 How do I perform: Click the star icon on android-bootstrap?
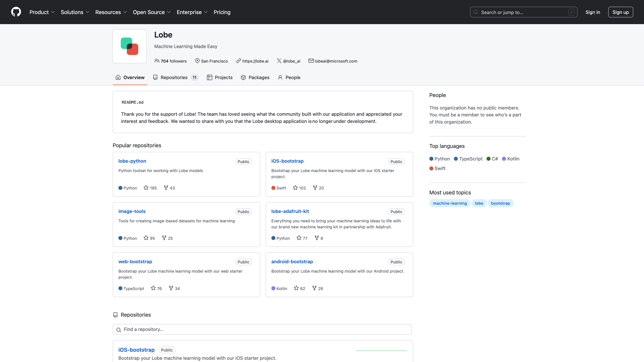click(x=296, y=288)
